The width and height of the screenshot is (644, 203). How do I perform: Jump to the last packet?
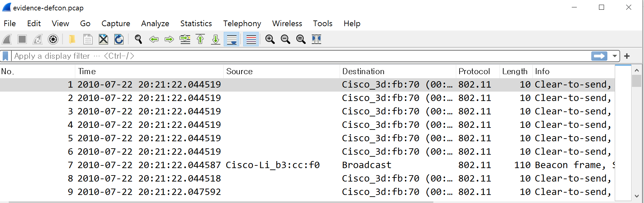pyautogui.click(x=216, y=39)
